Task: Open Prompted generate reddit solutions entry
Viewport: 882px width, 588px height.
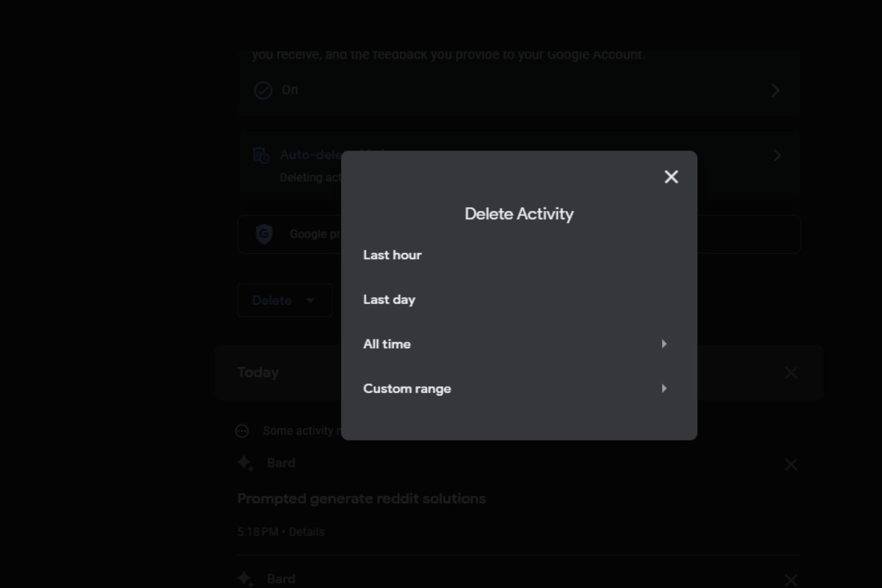Action: pos(362,499)
